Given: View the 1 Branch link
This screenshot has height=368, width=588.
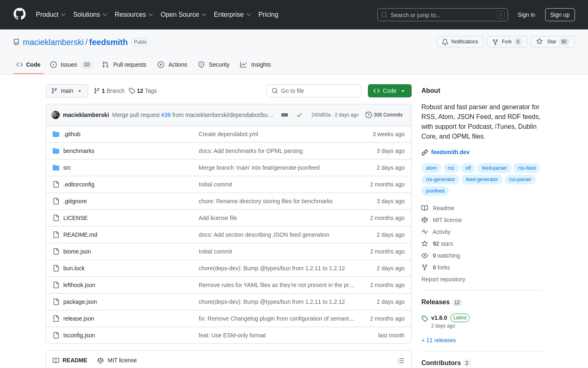Looking at the screenshot, I should [109, 91].
